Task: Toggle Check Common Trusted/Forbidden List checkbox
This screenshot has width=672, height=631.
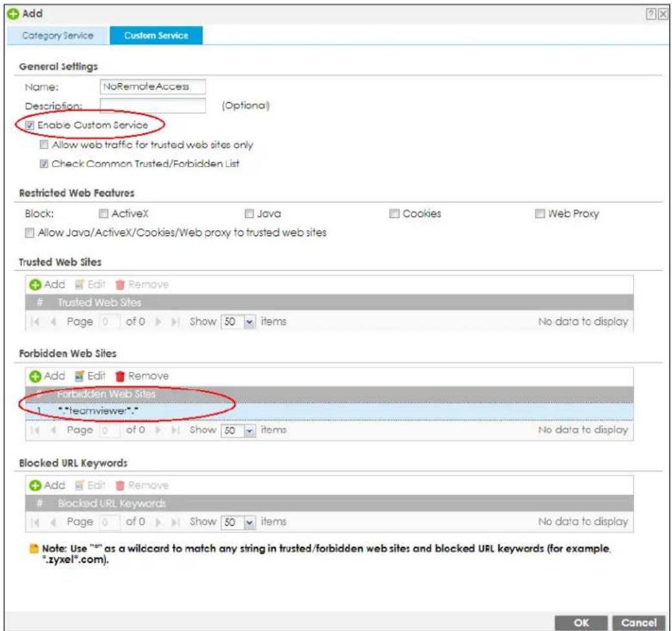Action: [x=43, y=163]
